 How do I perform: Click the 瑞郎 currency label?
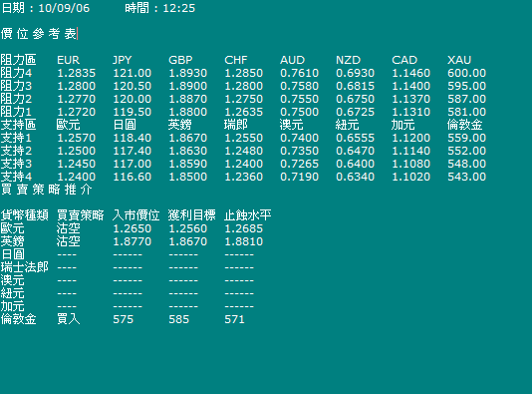click(x=236, y=125)
